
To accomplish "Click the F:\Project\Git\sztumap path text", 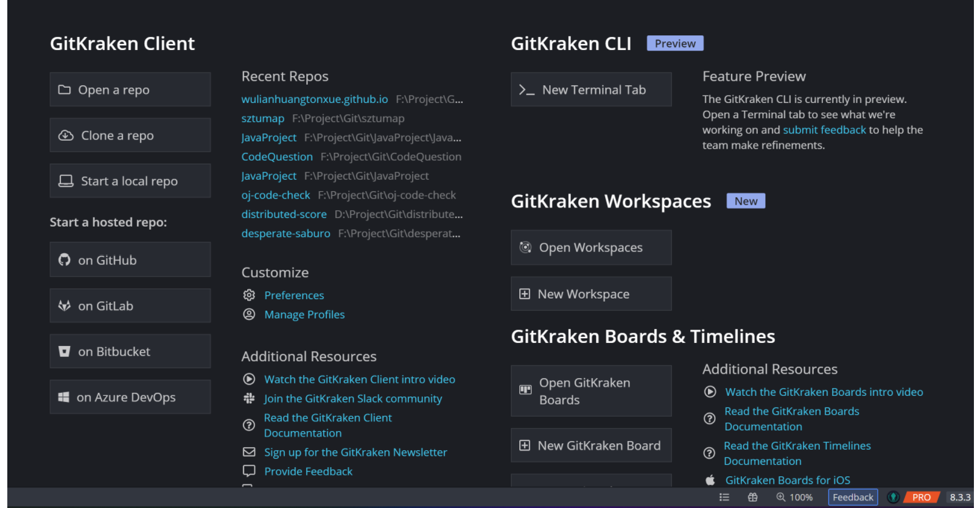I will pyautogui.click(x=348, y=118).
